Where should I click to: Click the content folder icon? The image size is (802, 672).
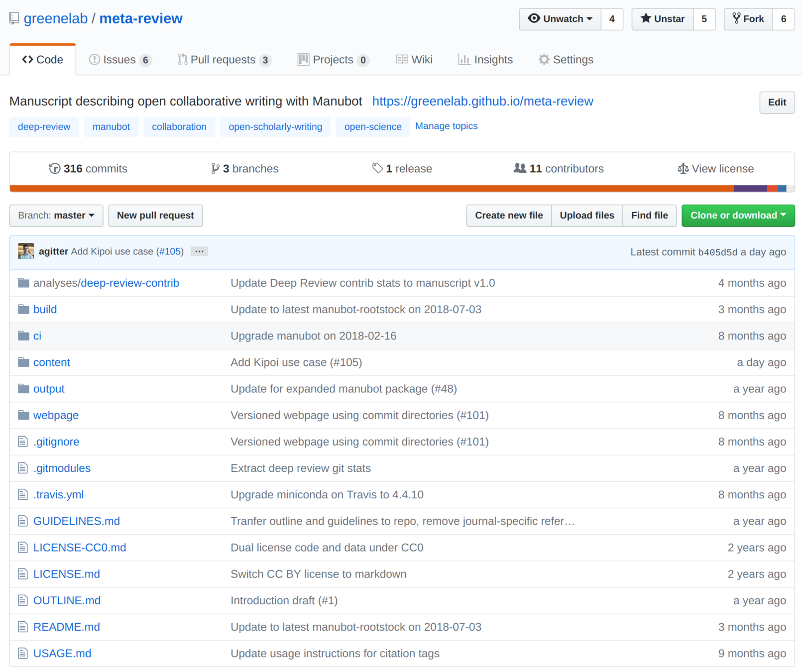coord(23,362)
